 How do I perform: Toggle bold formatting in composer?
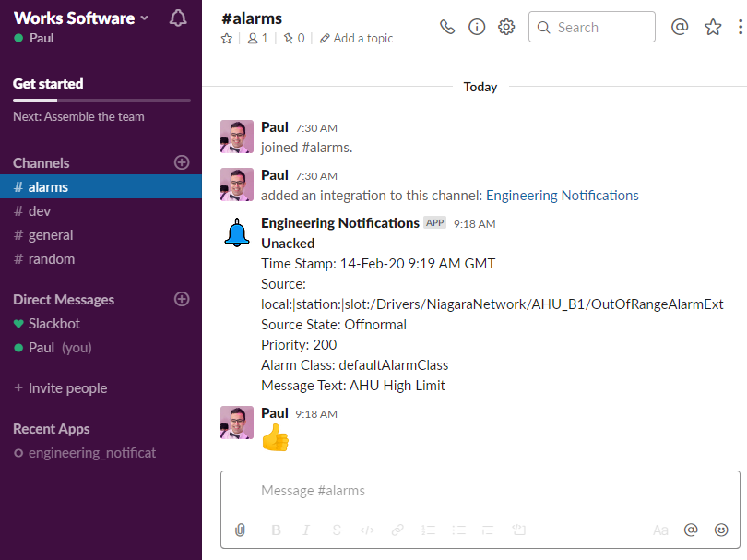click(x=276, y=530)
